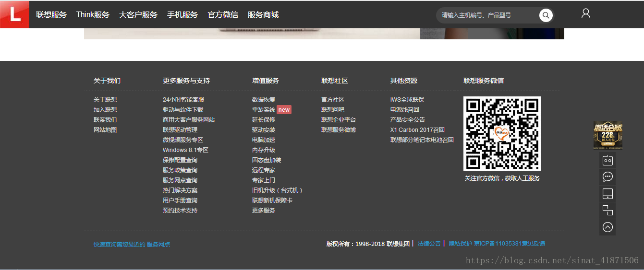This screenshot has height=270, width=644.
Task: Open 旧机升级（台式机）link
Action: [x=278, y=190]
